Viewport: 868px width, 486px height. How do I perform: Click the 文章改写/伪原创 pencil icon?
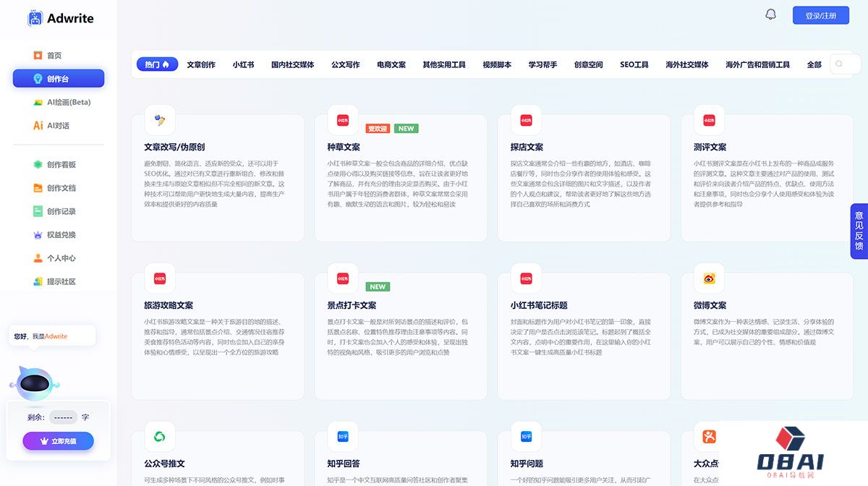(x=159, y=120)
